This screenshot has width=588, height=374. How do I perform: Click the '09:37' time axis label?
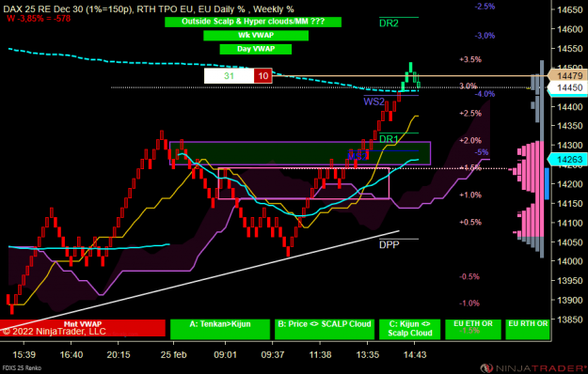coord(273,354)
